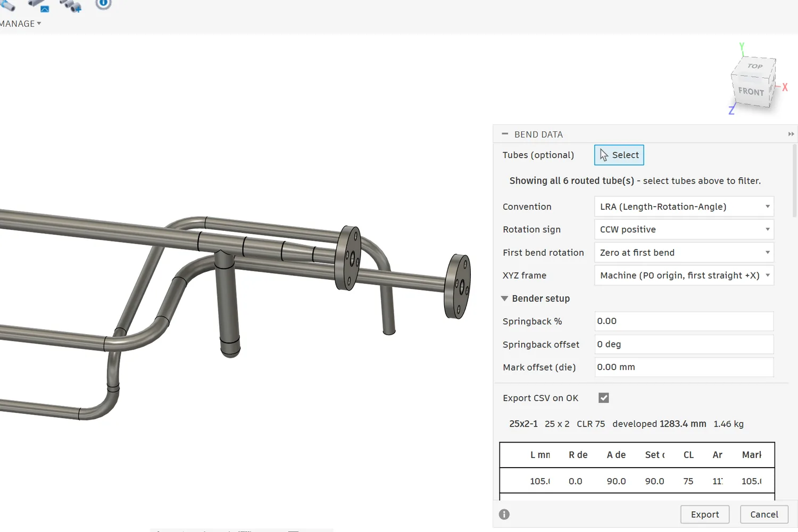This screenshot has height=532, width=798.
Task: Click the middle flange on the tube assembly
Action: point(348,258)
